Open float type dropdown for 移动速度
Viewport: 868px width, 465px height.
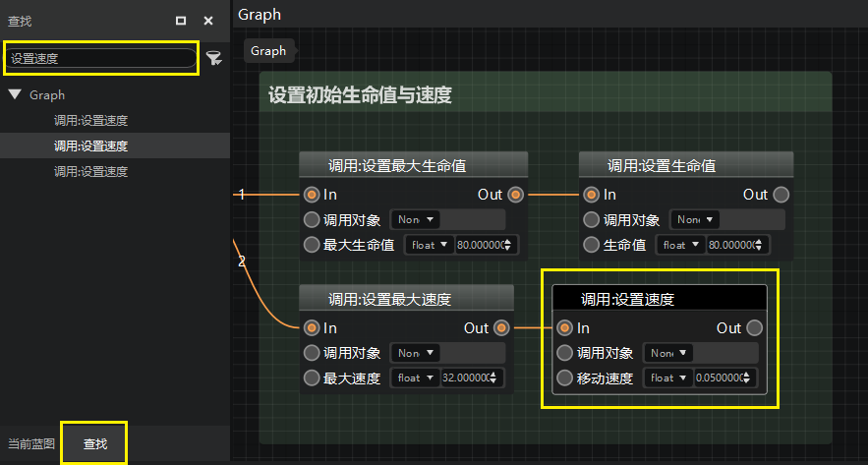coord(667,378)
